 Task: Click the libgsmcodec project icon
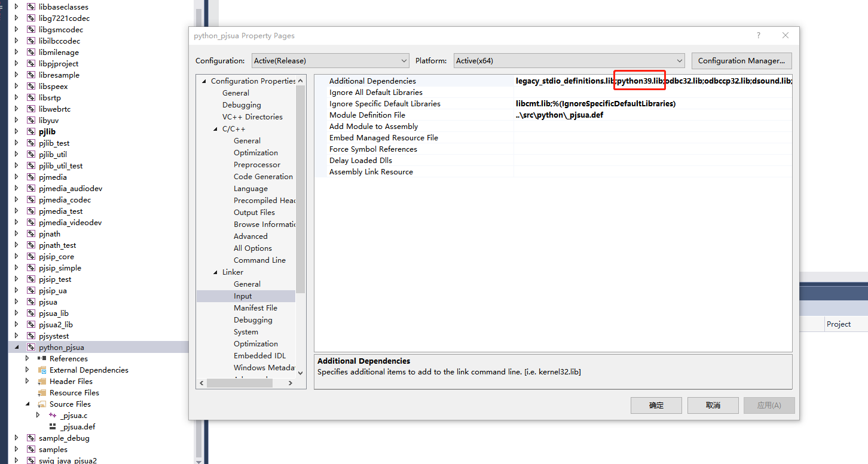[31, 30]
